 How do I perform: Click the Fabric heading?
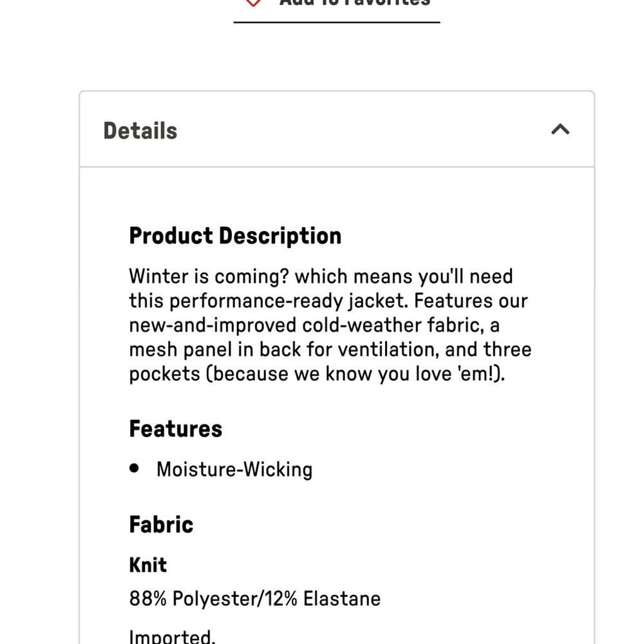[160, 524]
